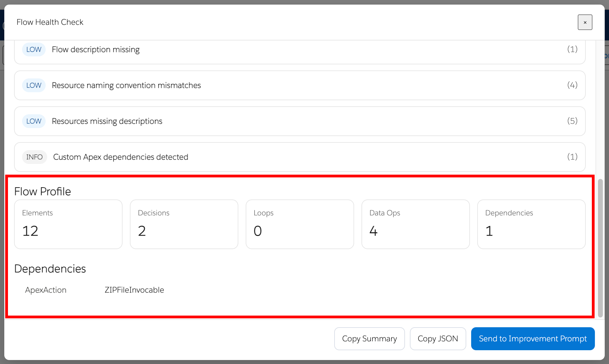Screen dimensions: 609x364
Task: Click the LOW badge beside Resource naming convention mismatches
Action: coord(34,85)
